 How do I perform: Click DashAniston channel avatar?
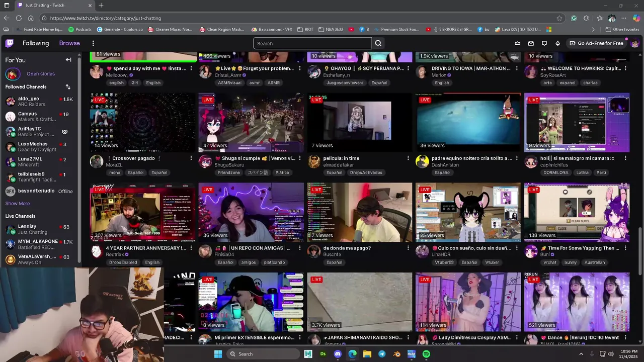point(422,162)
